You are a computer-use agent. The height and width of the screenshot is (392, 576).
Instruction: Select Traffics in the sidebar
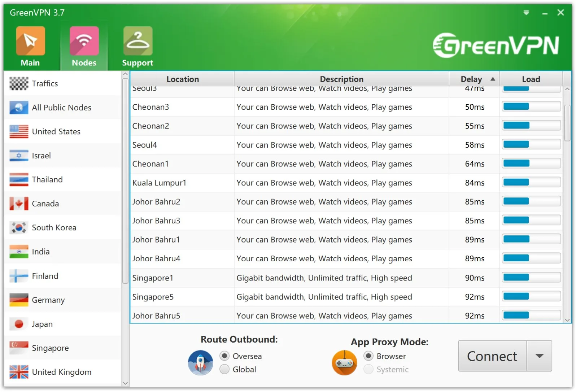click(63, 83)
